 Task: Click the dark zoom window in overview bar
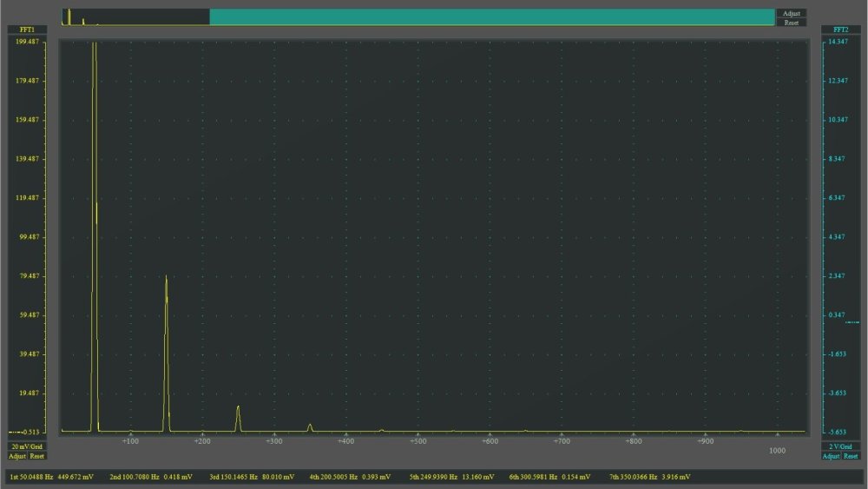tap(135, 17)
